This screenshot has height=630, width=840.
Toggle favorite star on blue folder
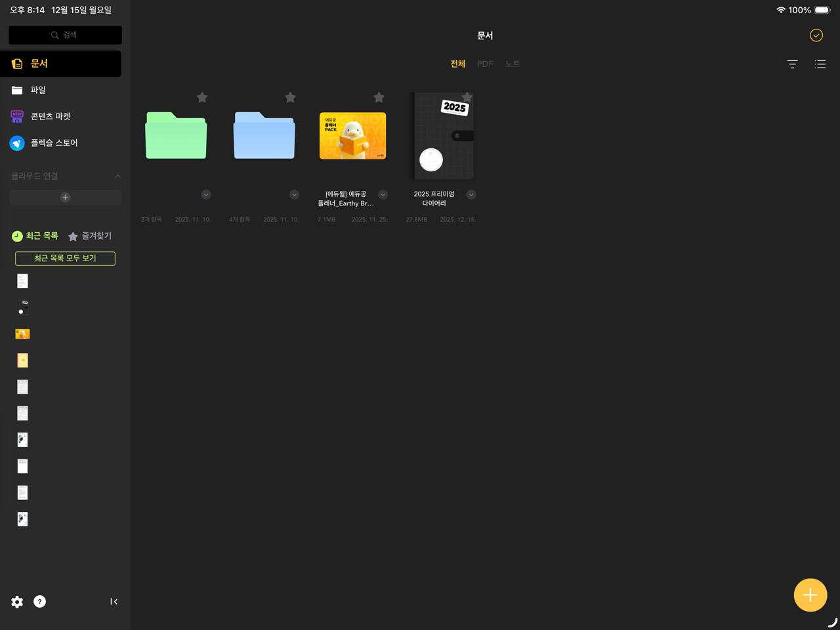(290, 98)
